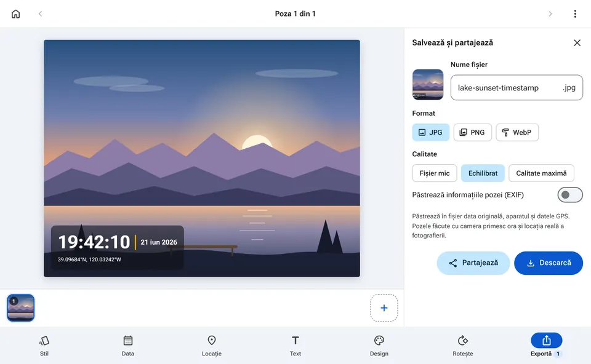Edit the lake-sunset-timestamp file name field

click(x=517, y=88)
